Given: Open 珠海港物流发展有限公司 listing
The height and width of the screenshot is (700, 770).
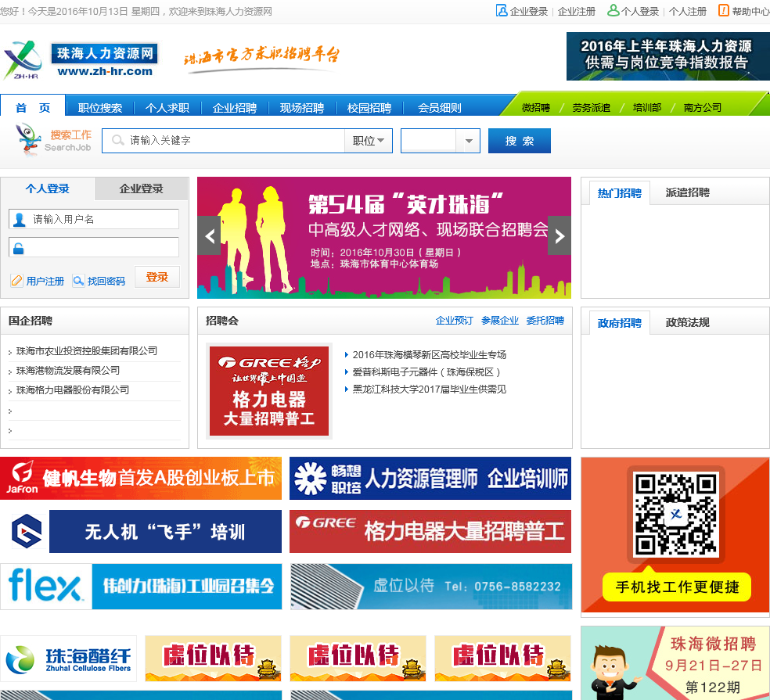Looking at the screenshot, I should 68,371.
